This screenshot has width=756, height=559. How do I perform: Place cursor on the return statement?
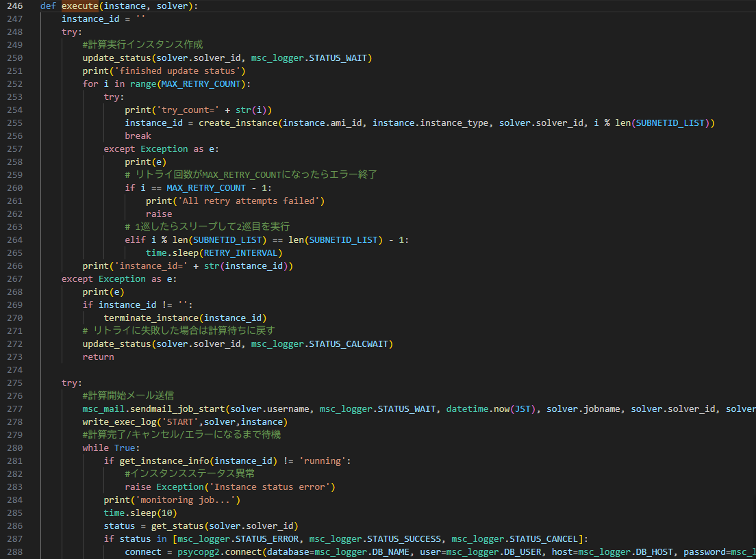coord(98,357)
